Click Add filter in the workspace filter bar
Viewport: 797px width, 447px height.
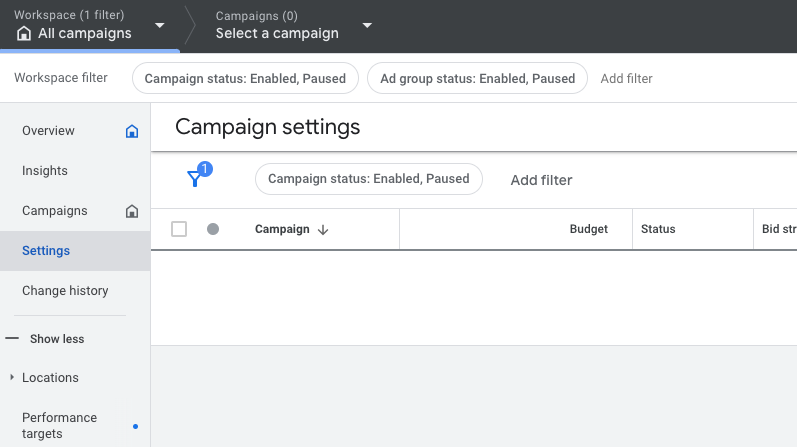pyautogui.click(x=626, y=79)
